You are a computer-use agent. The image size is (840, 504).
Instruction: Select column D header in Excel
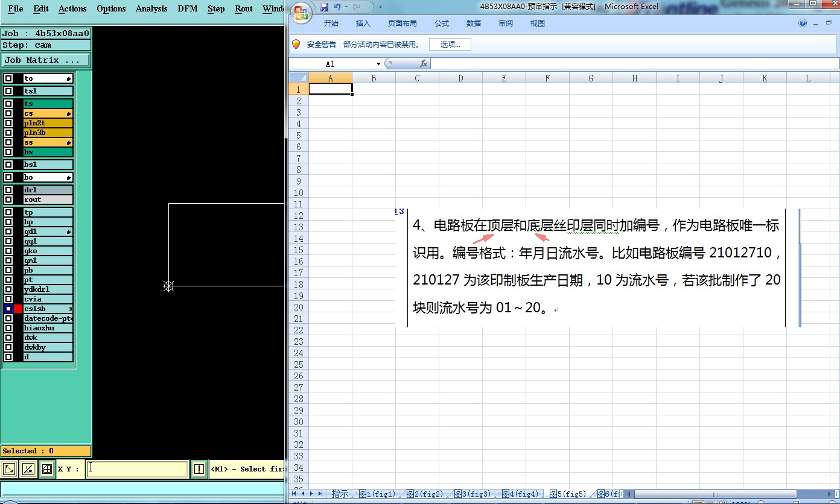tap(460, 78)
